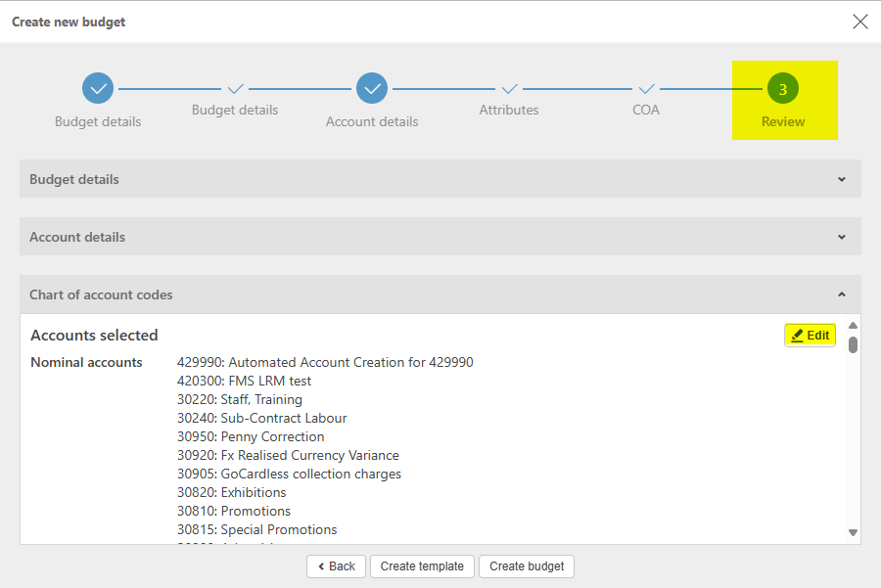Expand the Account details section chevron
The width and height of the screenshot is (881, 588).
[842, 237]
